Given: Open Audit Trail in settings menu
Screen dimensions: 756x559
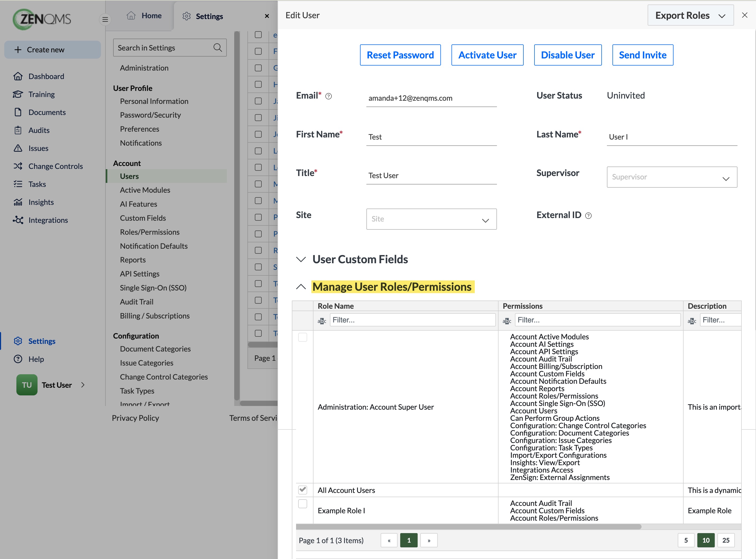Looking at the screenshot, I should click(x=136, y=302).
